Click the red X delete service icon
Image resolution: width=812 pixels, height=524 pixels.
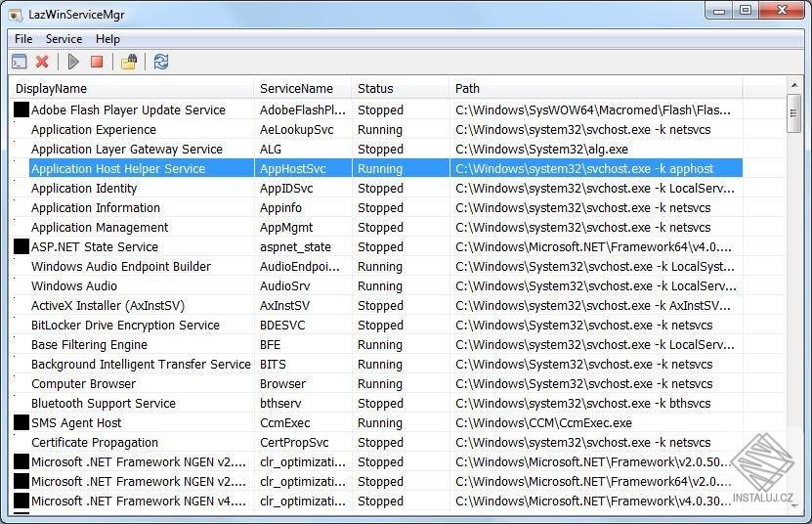coord(42,62)
